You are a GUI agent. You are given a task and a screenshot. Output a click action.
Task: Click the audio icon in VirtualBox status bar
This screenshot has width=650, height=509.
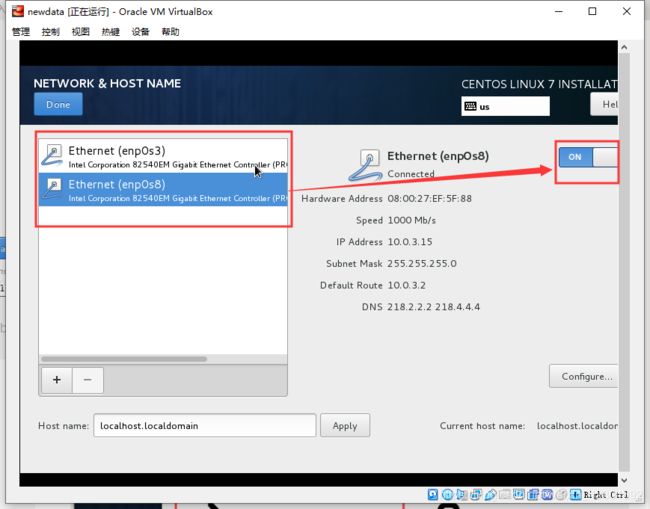pos(462,494)
